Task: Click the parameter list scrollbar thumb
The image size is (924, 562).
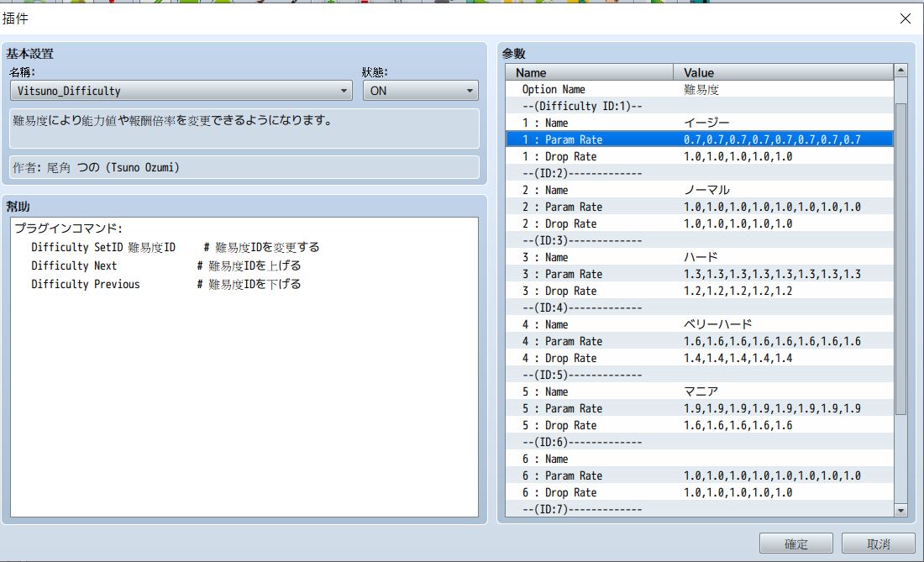Action: [900, 260]
